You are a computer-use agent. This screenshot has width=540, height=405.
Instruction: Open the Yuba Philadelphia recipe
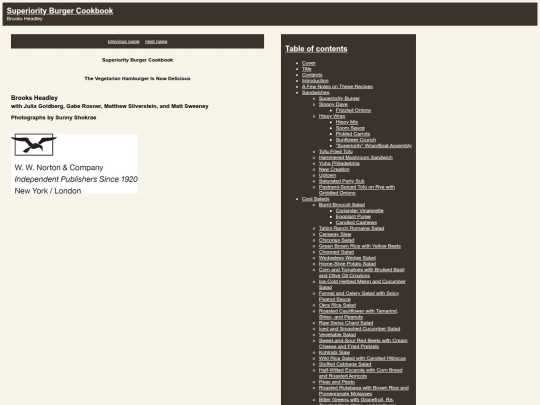339,163
